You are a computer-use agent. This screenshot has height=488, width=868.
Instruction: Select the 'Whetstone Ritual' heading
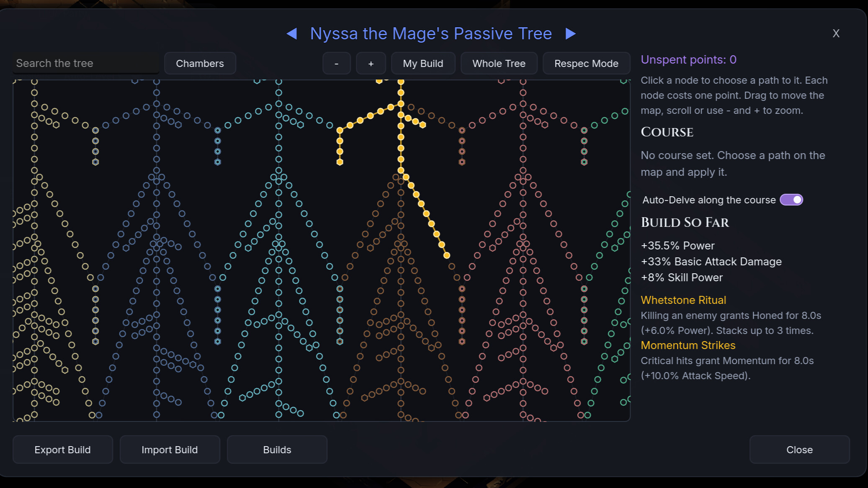click(x=683, y=300)
